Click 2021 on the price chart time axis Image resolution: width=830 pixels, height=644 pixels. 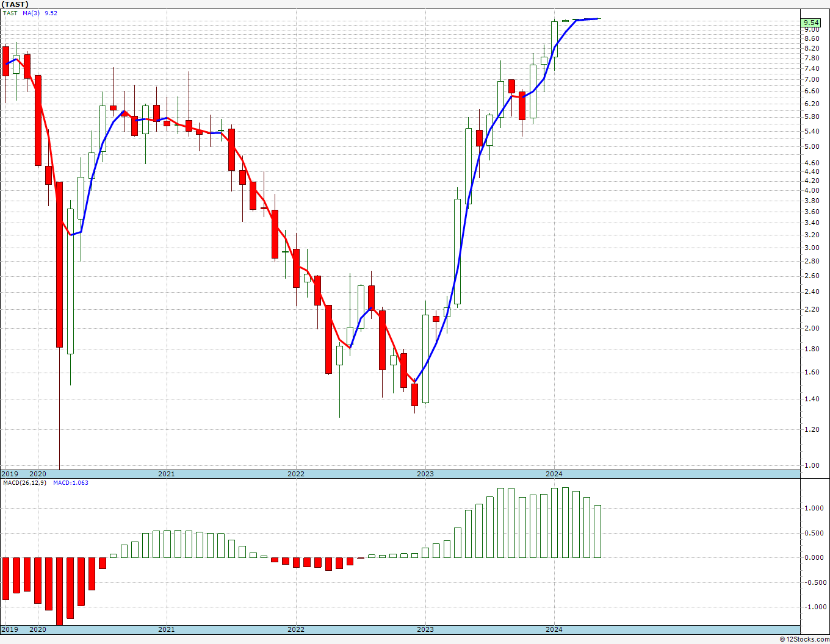click(167, 474)
